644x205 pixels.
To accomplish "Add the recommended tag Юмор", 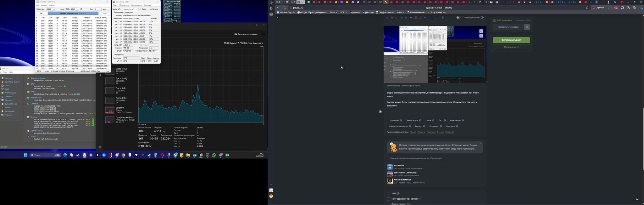I will 413,132.
